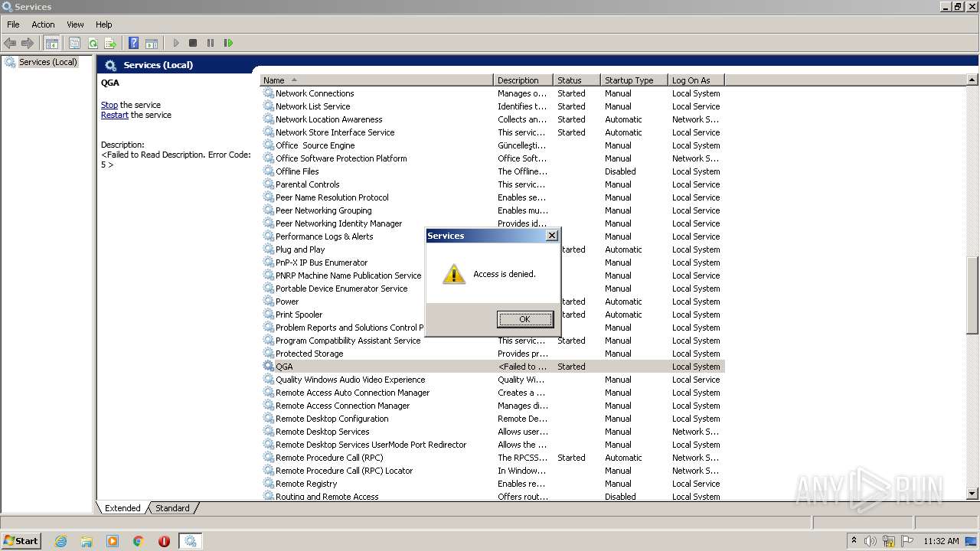The height and width of the screenshot is (551, 980).
Task: Click the Restart Service toolbar icon
Action: click(x=228, y=44)
